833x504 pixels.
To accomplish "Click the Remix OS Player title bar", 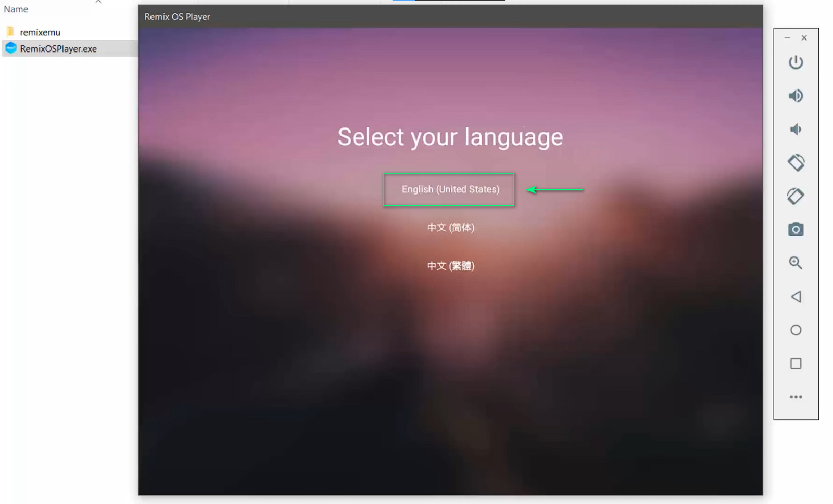I will (x=176, y=16).
